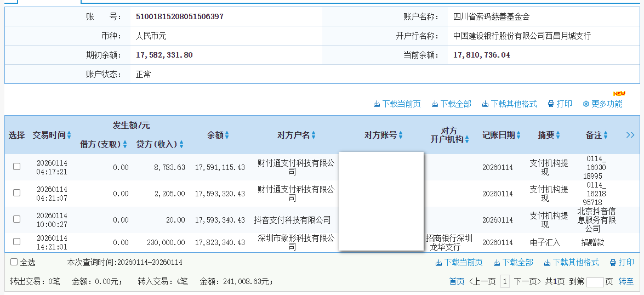The height and width of the screenshot is (295, 644).
Task: Click the bottom 打印 printer icon
Action: (613, 263)
